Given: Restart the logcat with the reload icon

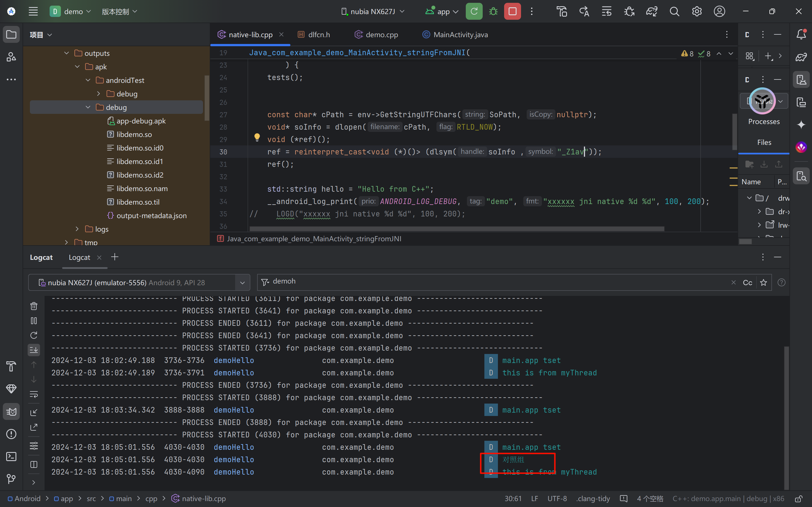Looking at the screenshot, I should click(34, 335).
